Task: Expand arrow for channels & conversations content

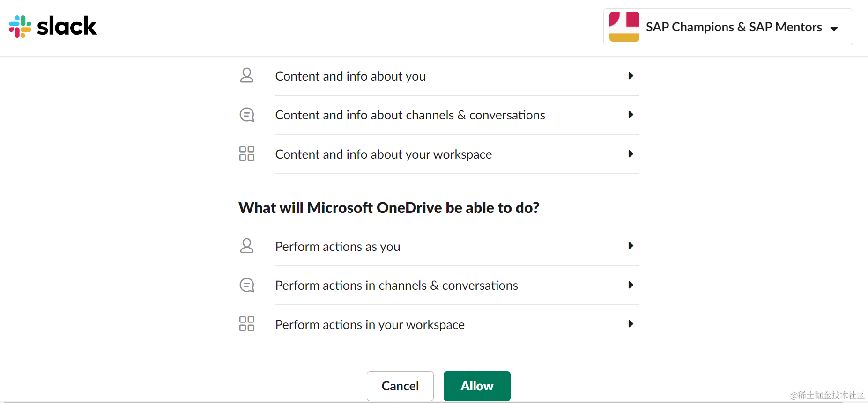Action: 631,115
